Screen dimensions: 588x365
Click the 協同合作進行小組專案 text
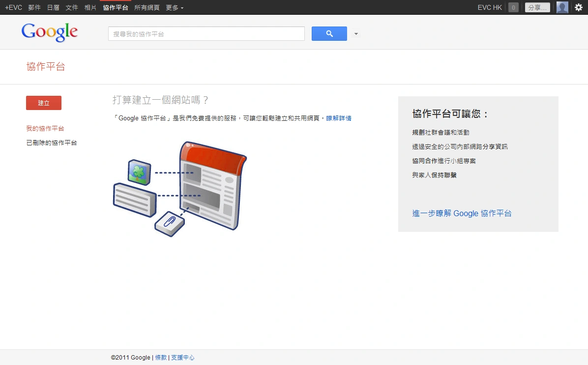tap(444, 161)
